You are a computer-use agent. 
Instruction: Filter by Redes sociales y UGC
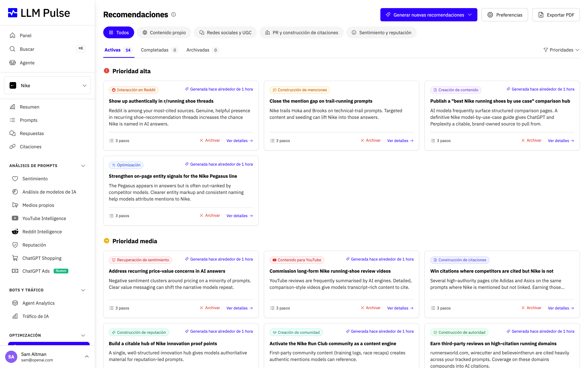point(225,33)
